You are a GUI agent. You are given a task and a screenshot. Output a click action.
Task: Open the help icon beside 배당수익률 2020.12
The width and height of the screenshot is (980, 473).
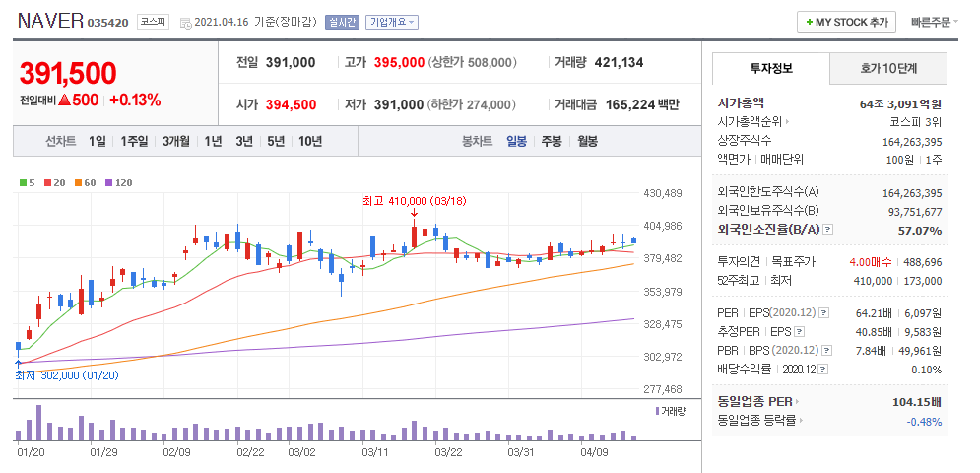(823, 370)
